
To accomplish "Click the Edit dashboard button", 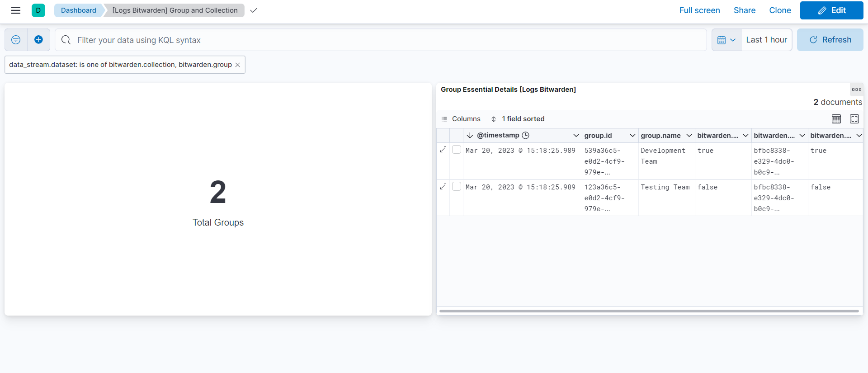I will [831, 10].
